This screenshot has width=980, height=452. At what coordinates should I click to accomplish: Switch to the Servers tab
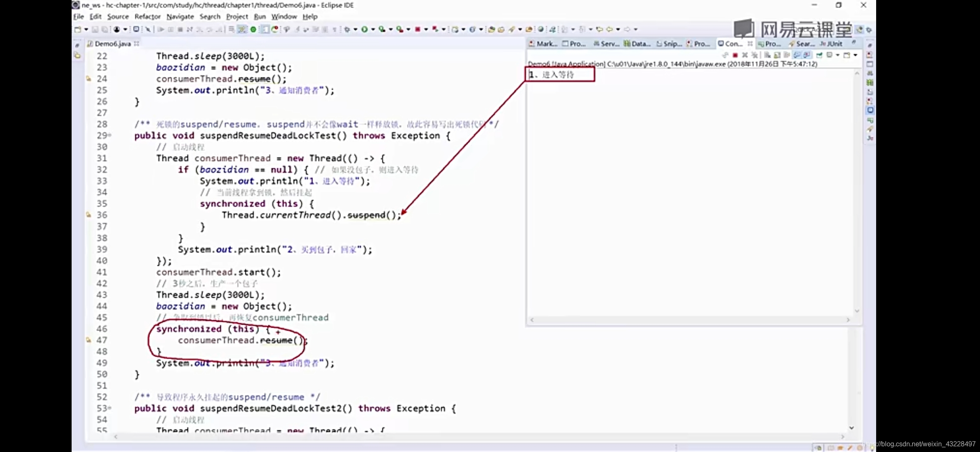[606, 44]
